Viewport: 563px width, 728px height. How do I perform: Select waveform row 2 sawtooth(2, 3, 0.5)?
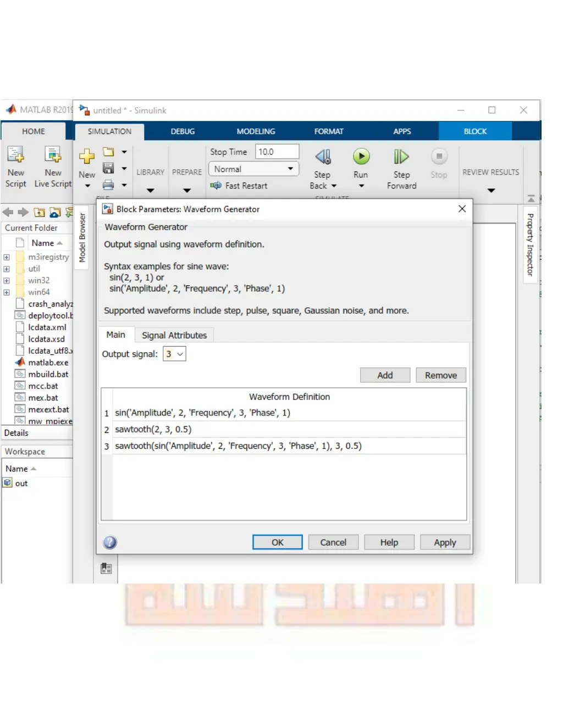click(290, 429)
